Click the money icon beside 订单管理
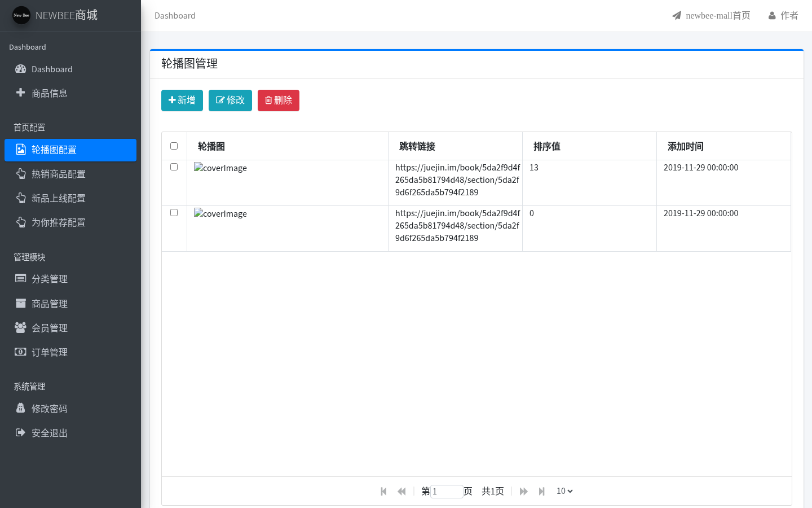Image resolution: width=812 pixels, height=508 pixels. tap(21, 352)
